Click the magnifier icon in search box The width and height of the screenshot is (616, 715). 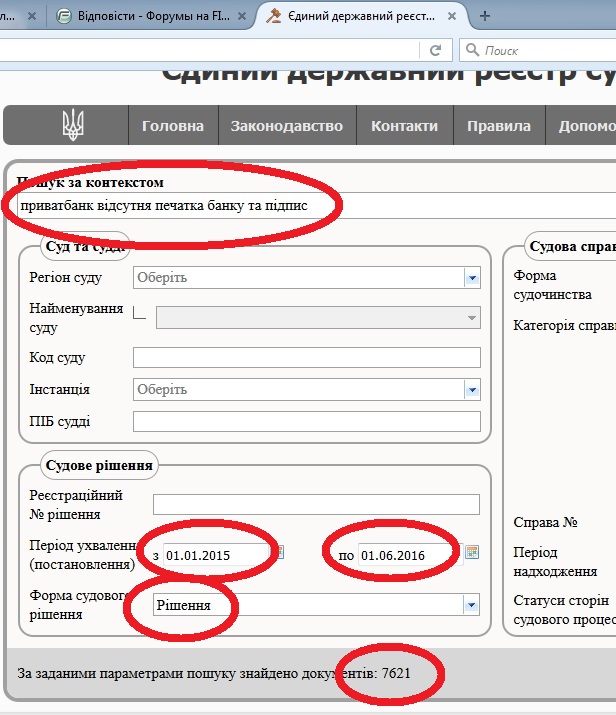click(472, 50)
